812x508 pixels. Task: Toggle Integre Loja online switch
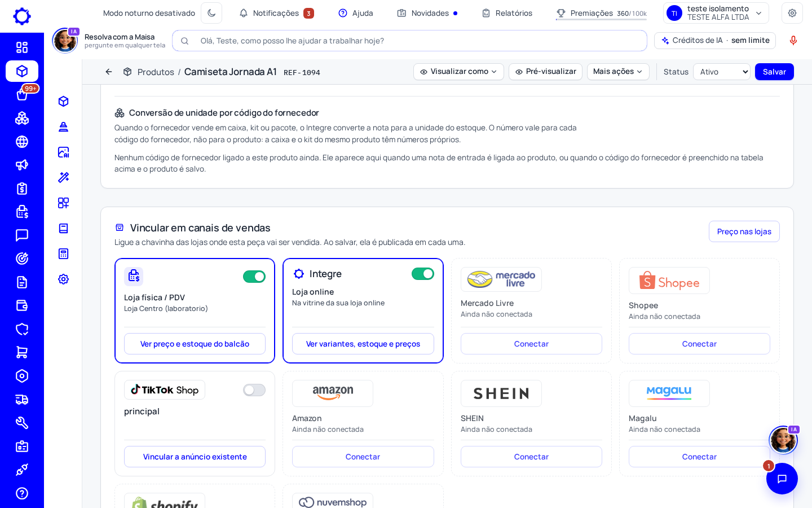point(423,274)
